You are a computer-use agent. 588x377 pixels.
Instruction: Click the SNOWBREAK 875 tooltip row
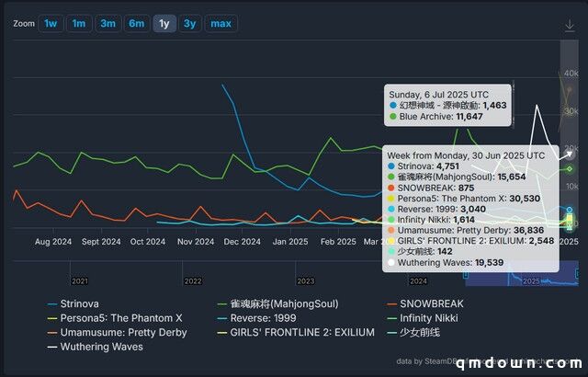[x=431, y=188]
